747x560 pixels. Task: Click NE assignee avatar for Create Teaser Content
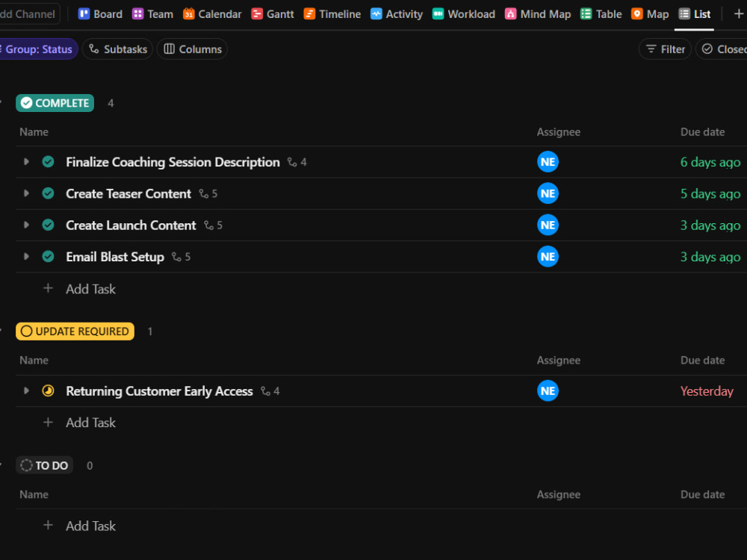[x=548, y=193]
